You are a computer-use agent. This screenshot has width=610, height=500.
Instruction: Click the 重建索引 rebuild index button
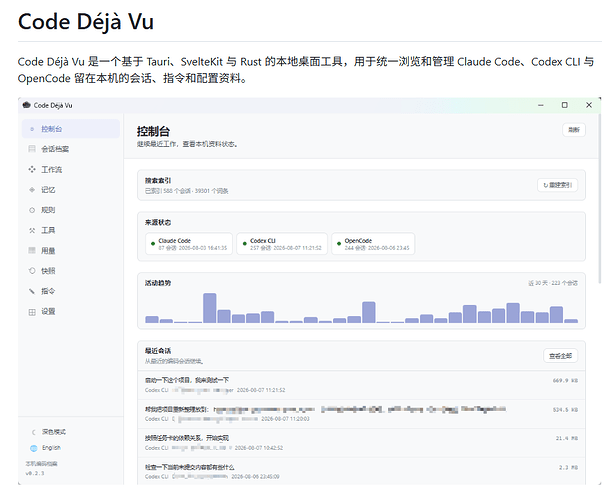point(557,185)
